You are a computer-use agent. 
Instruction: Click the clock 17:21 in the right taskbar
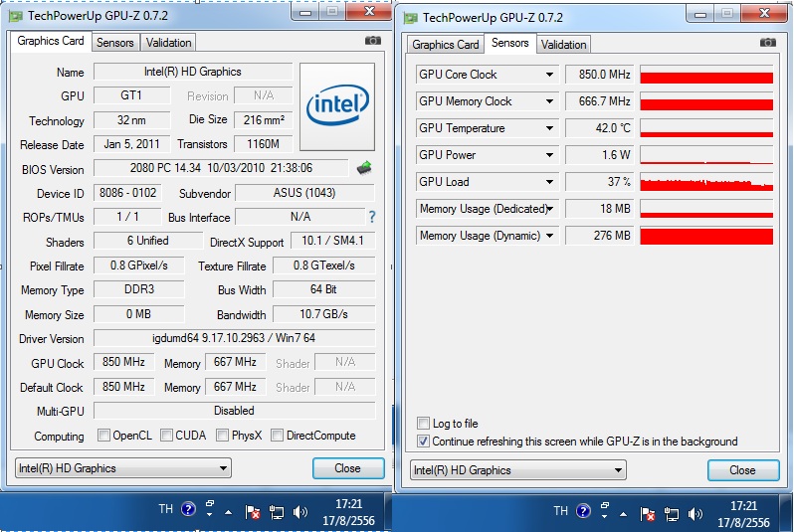pos(743,506)
